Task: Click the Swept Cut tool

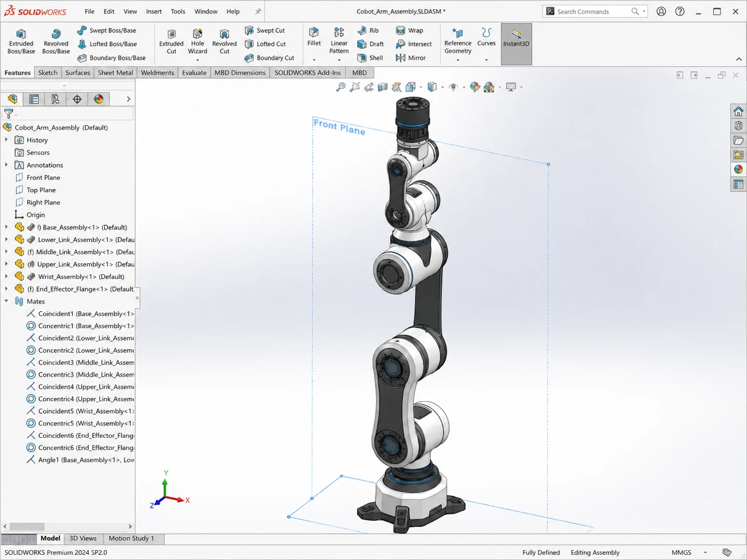Action: (x=265, y=30)
